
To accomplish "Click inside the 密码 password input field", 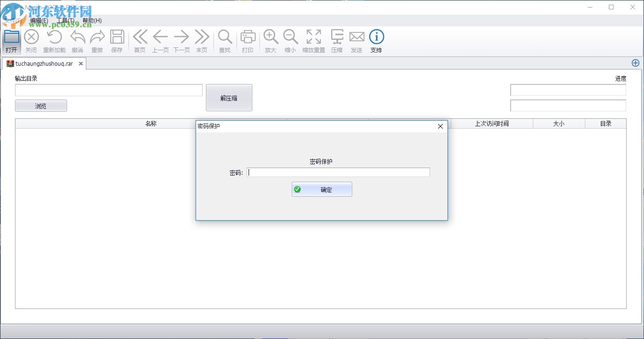I will tap(338, 172).
